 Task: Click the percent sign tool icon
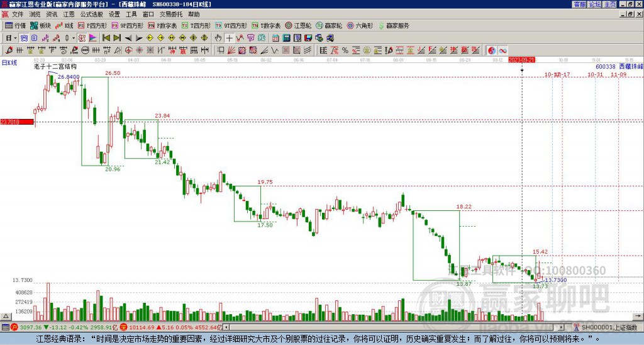click(345, 50)
